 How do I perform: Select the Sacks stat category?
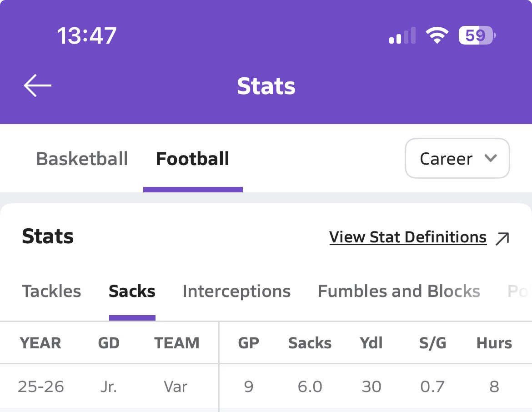pos(132,291)
